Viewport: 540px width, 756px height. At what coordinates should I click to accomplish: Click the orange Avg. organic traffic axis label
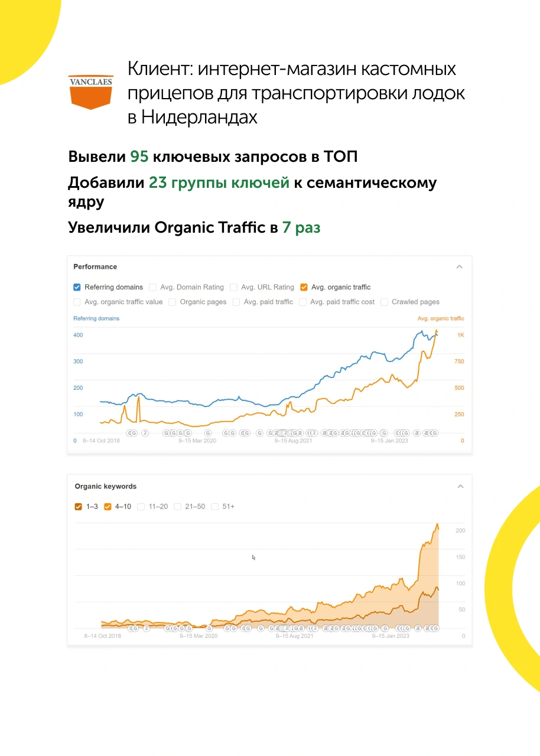click(441, 319)
